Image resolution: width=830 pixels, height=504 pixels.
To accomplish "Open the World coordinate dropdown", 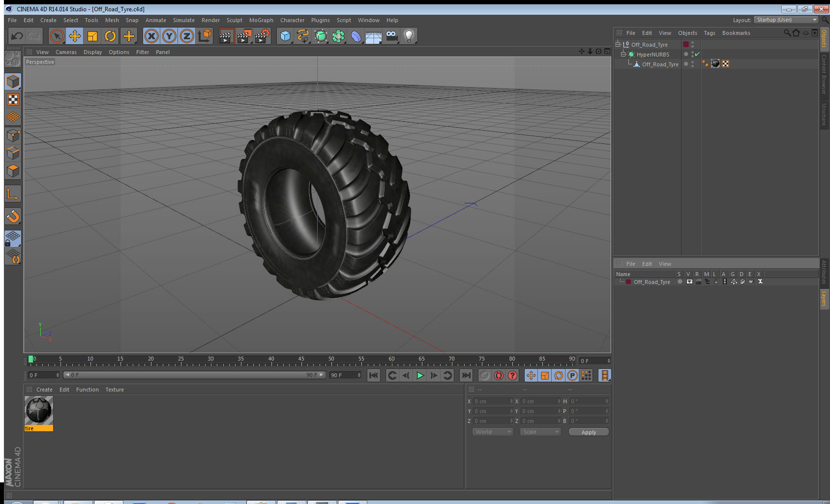I will pos(493,432).
